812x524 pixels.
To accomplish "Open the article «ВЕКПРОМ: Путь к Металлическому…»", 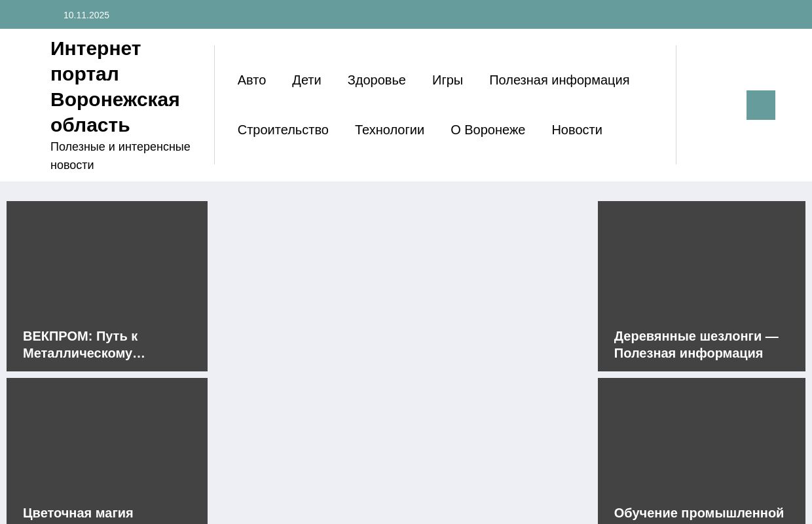I will point(84,345).
